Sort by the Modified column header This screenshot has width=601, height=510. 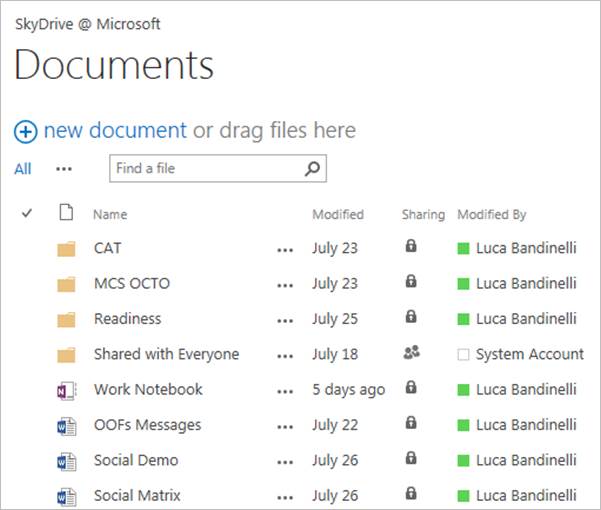[338, 214]
